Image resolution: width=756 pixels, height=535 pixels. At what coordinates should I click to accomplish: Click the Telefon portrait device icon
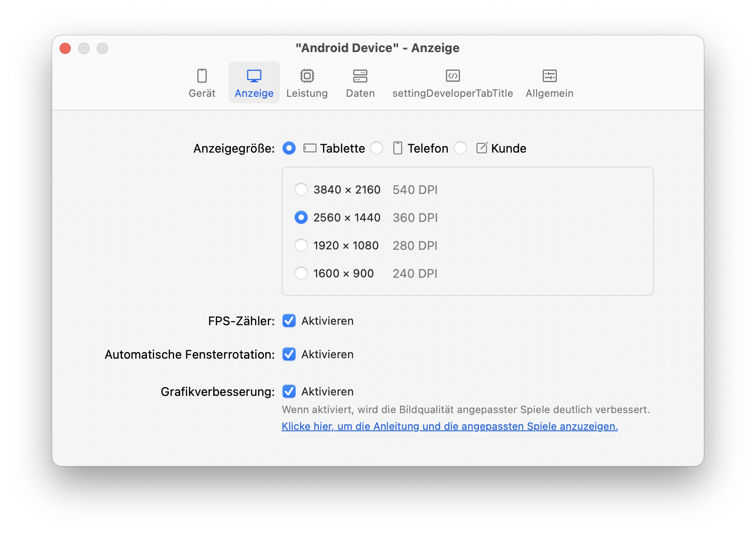[x=398, y=148]
